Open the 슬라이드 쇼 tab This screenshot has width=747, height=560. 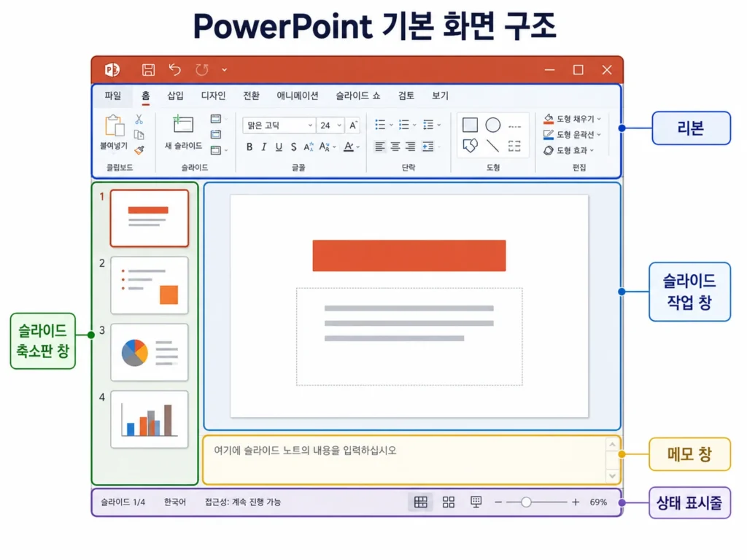(357, 96)
